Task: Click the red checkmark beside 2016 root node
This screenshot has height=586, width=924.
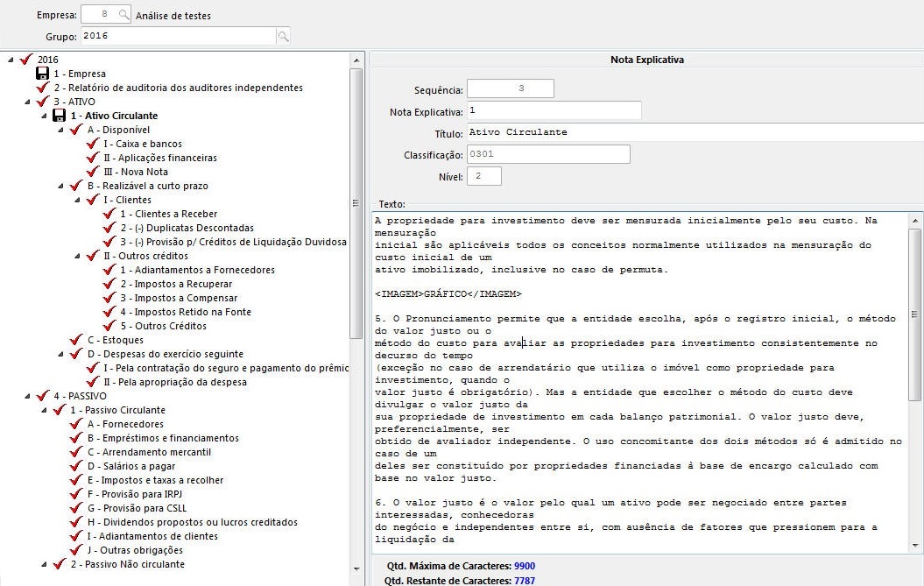Action: click(26, 59)
